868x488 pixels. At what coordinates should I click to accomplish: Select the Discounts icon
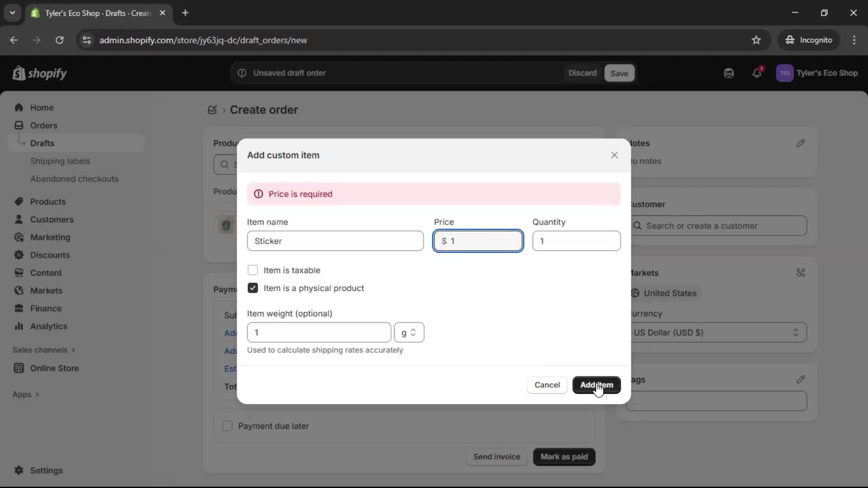coord(19,255)
